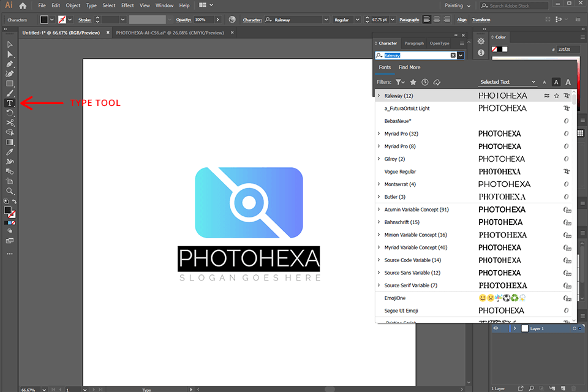Select the Paintbrush tool
The width and height of the screenshot is (588, 392).
[9, 92]
